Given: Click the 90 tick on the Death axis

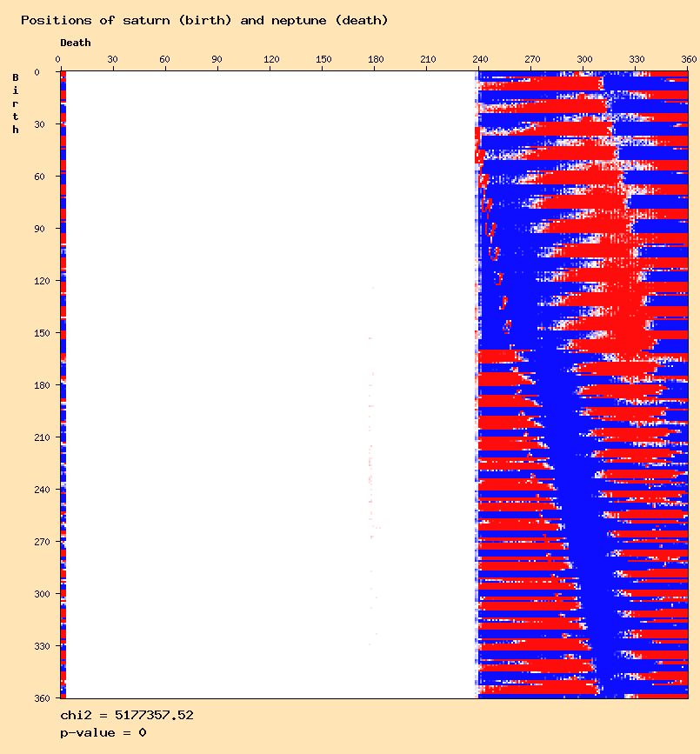Looking at the screenshot, I should click(217, 59).
